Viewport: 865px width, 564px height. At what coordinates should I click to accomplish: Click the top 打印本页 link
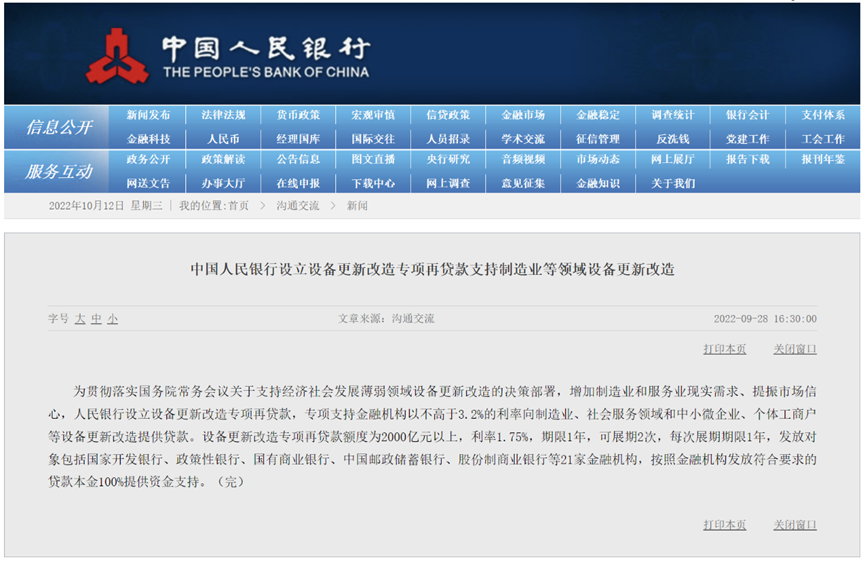coord(724,349)
